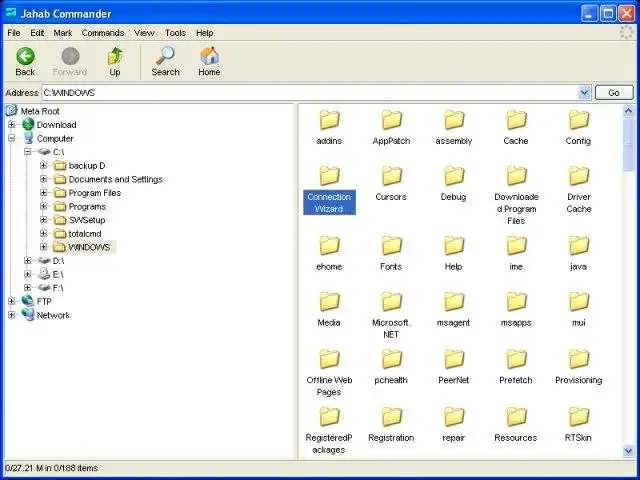This screenshot has height=480, width=640.
Task: Select the Config folder icon
Action: pyautogui.click(x=579, y=120)
